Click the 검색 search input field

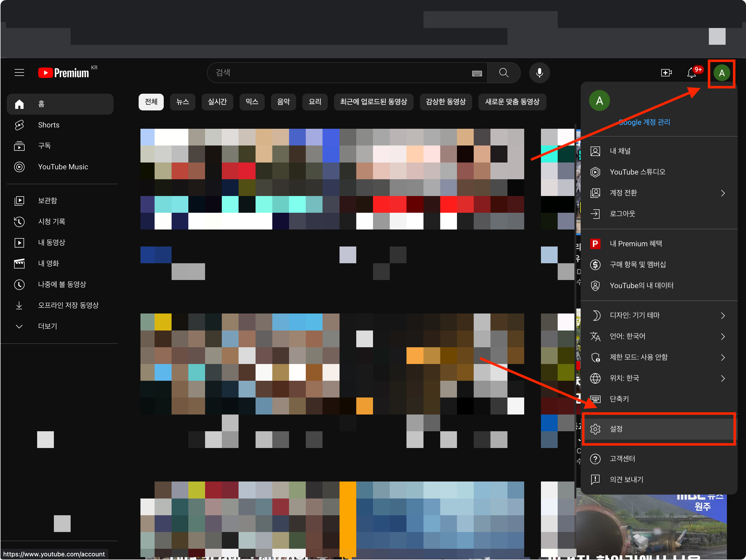point(337,72)
